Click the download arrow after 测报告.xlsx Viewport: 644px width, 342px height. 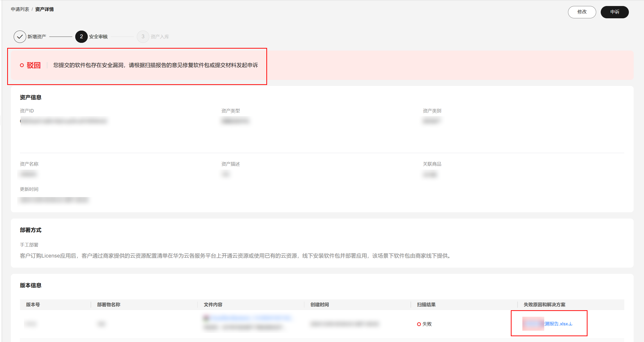[571, 324]
